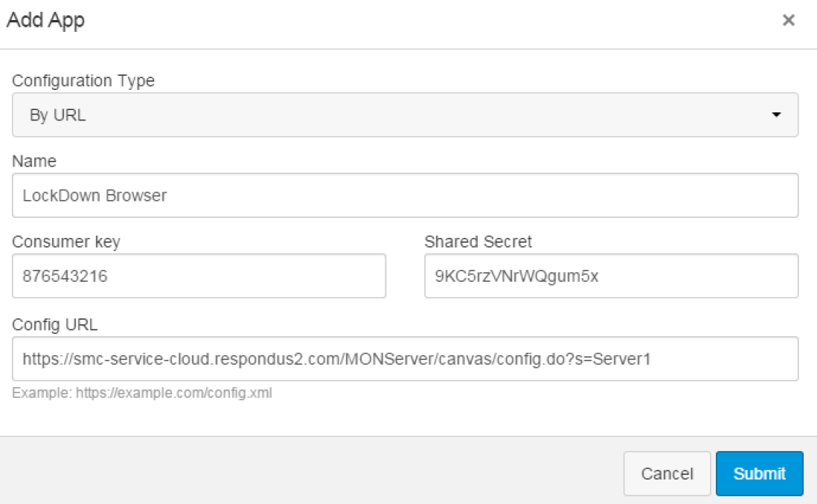The height and width of the screenshot is (504, 817).
Task: Close the Add App dialog
Action: (x=788, y=20)
